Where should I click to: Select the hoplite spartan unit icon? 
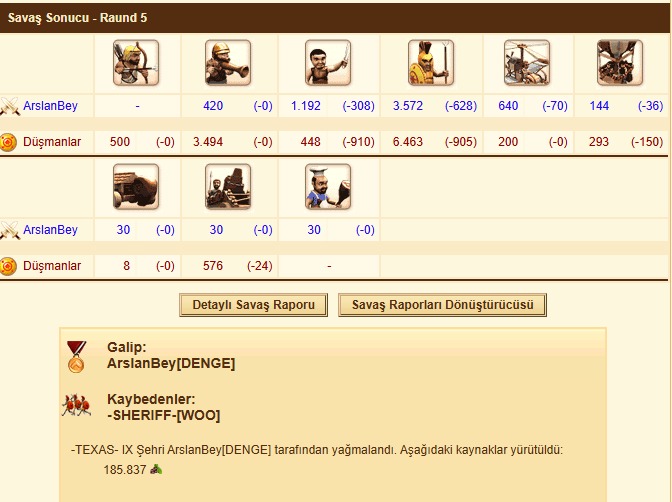pos(431,63)
